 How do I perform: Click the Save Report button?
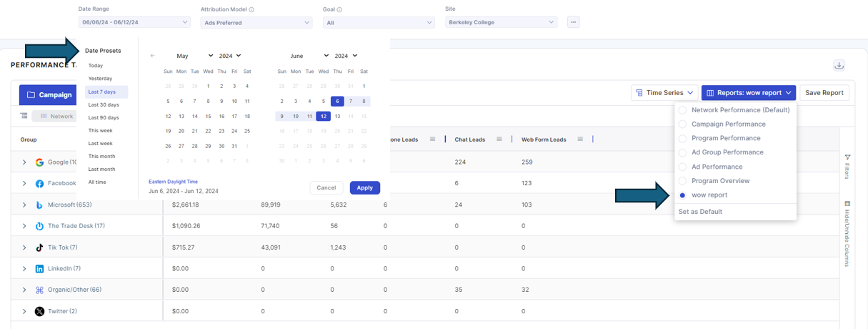[824, 92]
